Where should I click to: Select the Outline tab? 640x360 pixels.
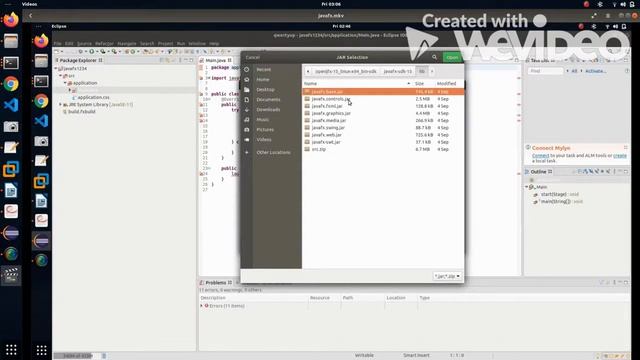pyautogui.click(x=538, y=171)
